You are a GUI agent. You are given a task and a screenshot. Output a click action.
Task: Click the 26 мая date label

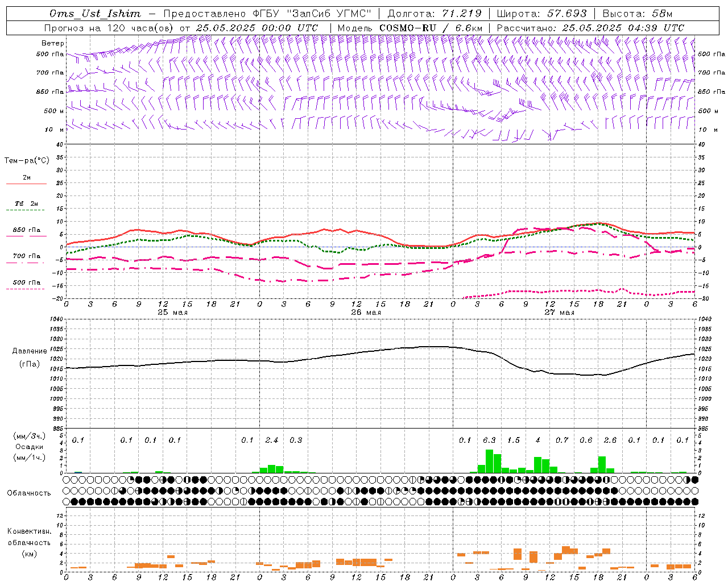coord(366,313)
